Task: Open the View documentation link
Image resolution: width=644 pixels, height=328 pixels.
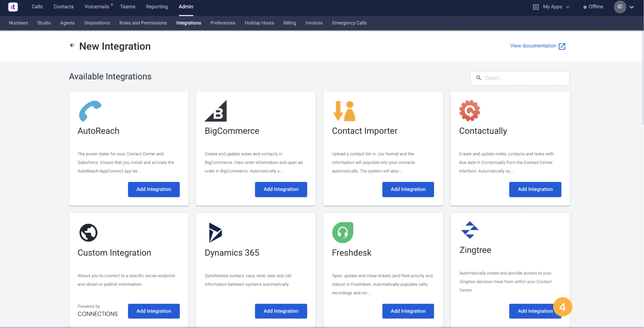Action: pyautogui.click(x=533, y=46)
